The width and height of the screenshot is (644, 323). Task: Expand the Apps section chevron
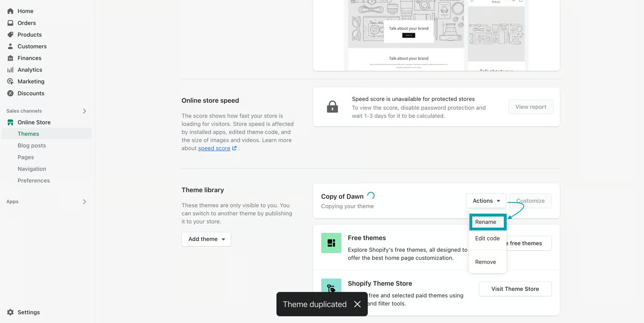coord(84,201)
